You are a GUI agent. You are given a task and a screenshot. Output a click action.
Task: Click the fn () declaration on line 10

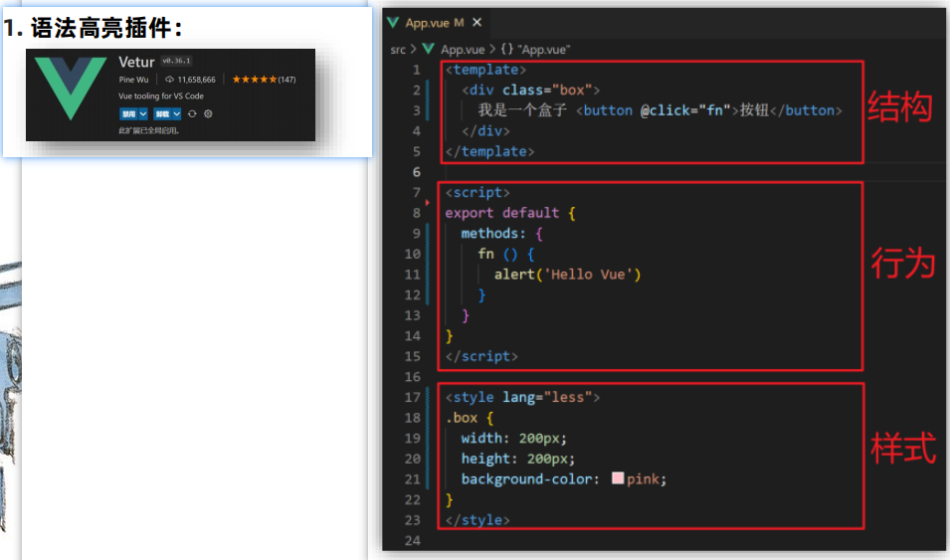coord(497,254)
